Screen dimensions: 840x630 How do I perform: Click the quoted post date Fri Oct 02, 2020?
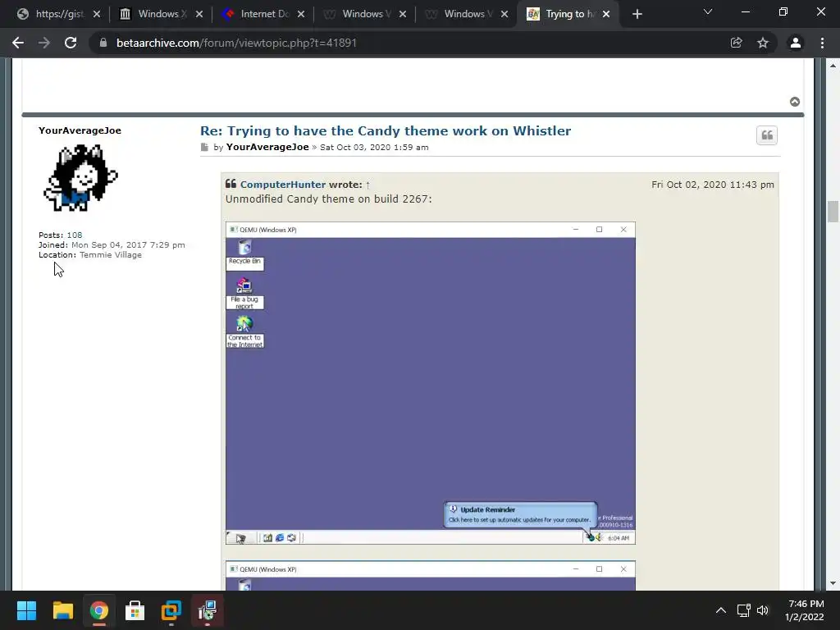pyautogui.click(x=713, y=185)
